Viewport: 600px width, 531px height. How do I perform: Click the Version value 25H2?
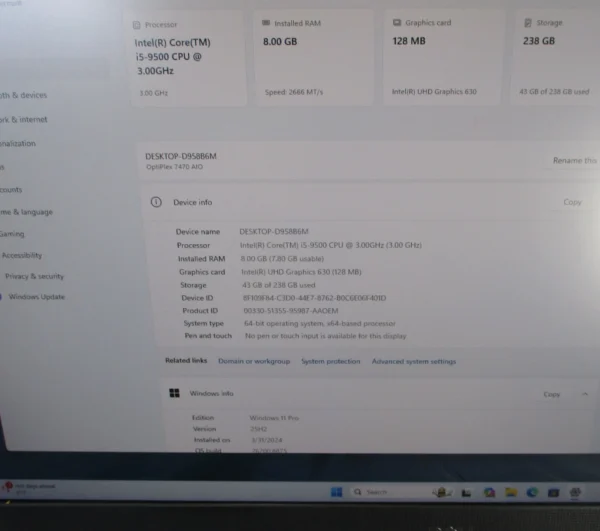[x=259, y=429]
